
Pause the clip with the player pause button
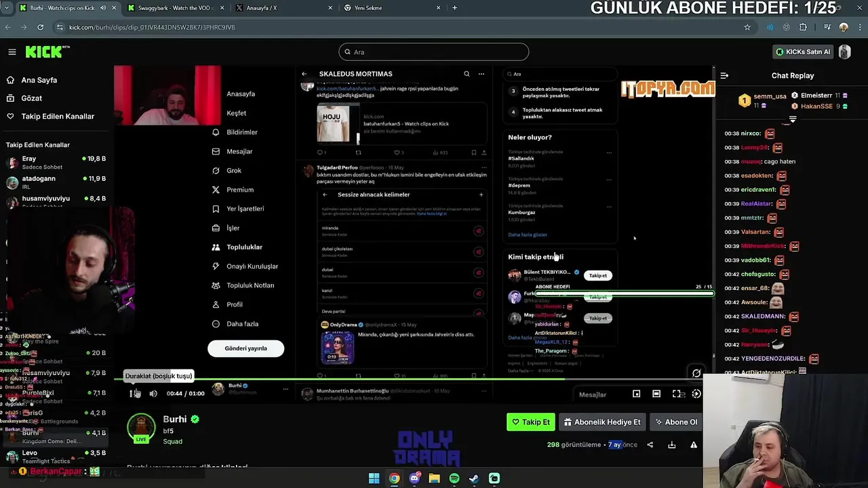(134, 393)
